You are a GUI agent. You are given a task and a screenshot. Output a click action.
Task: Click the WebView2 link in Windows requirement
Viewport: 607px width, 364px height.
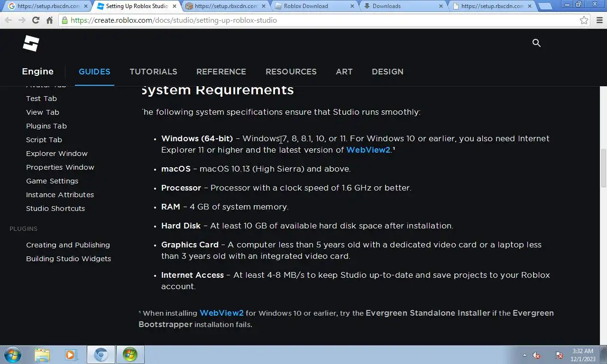pyautogui.click(x=368, y=150)
